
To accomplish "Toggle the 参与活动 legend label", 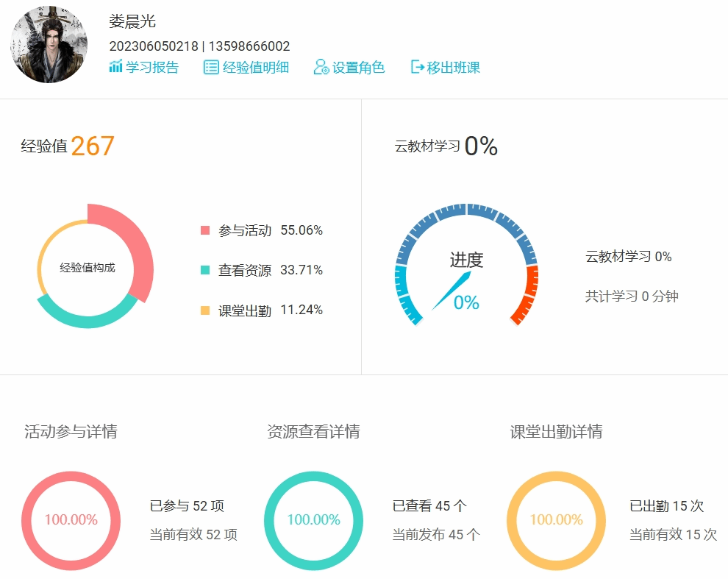I will pyautogui.click(x=245, y=231).
